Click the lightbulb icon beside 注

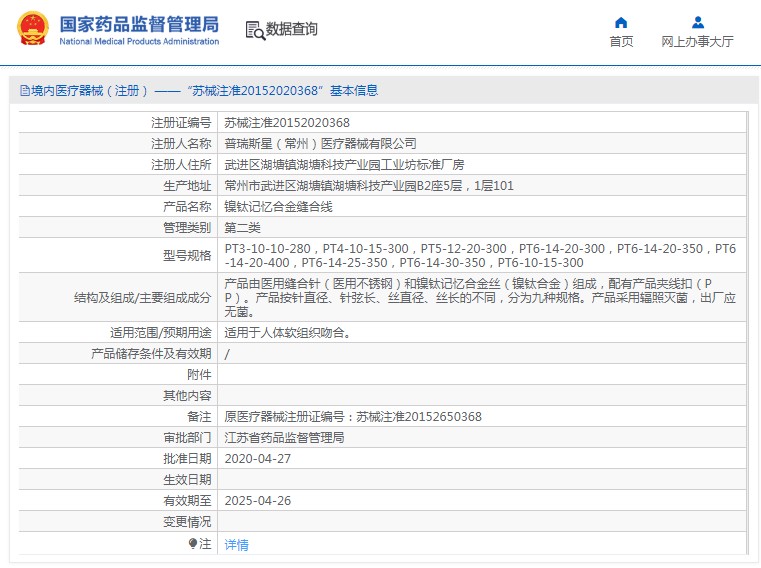coord(193,543)
